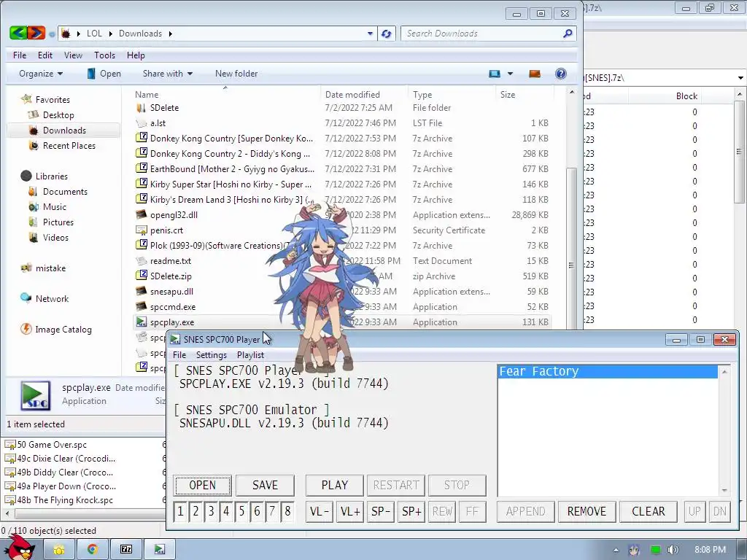Screen dimensions: 747x560
Task: Open the address bar history dropdown
Action: tap(370, 34)
